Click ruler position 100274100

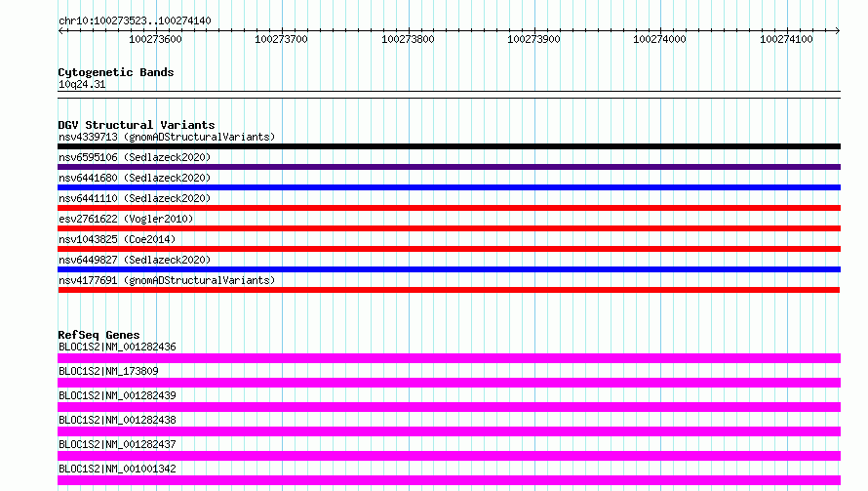[786, 39]
